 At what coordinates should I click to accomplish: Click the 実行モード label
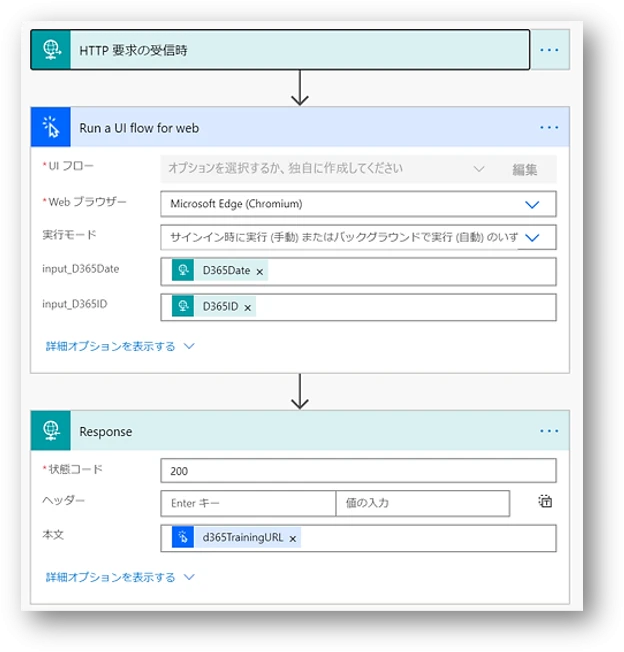pyautogui.click(x=69, y=235)
